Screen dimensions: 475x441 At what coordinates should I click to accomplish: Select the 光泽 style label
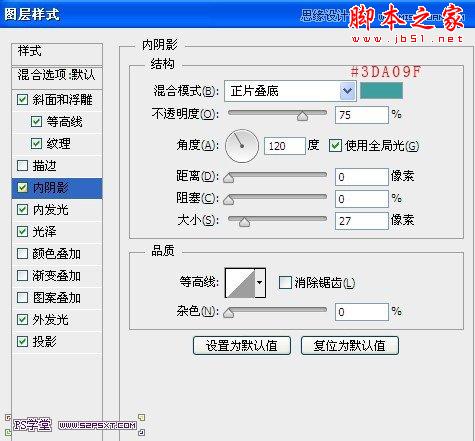point(44,232)
